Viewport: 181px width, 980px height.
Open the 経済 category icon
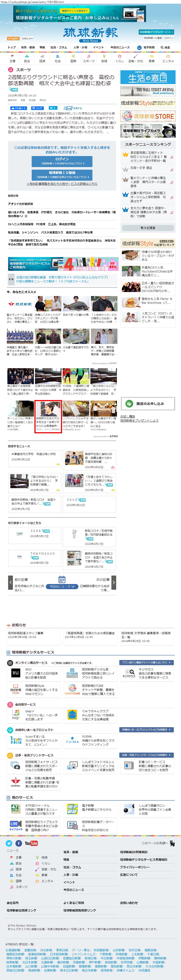(x=42, y=58)
